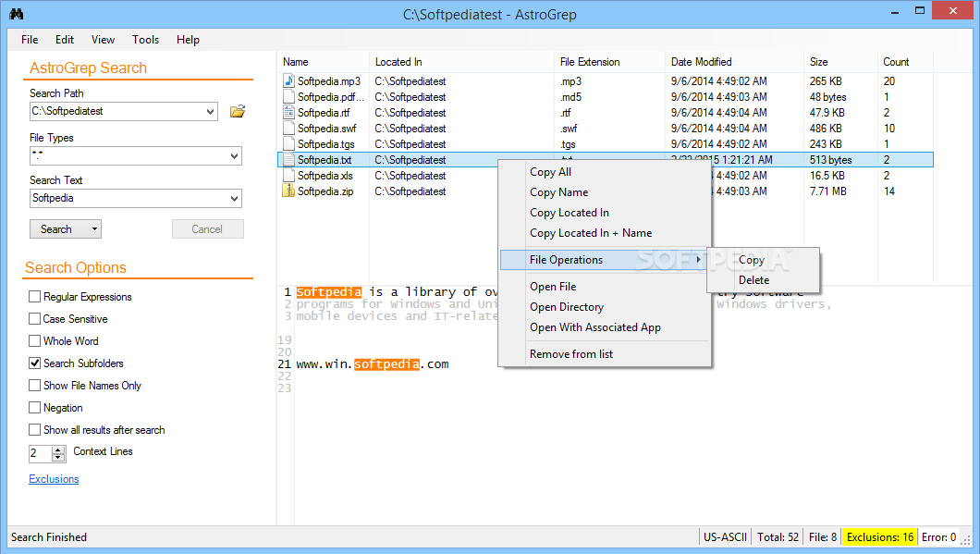Click line 21 www.win.softpedia.com preview text
The height and width of the screenshot is (554, 980).
click(373, 363)
